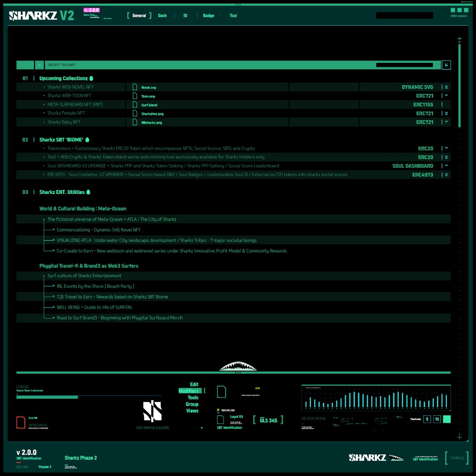Click the BBsharkz.png file icon

tap(135, 122)
